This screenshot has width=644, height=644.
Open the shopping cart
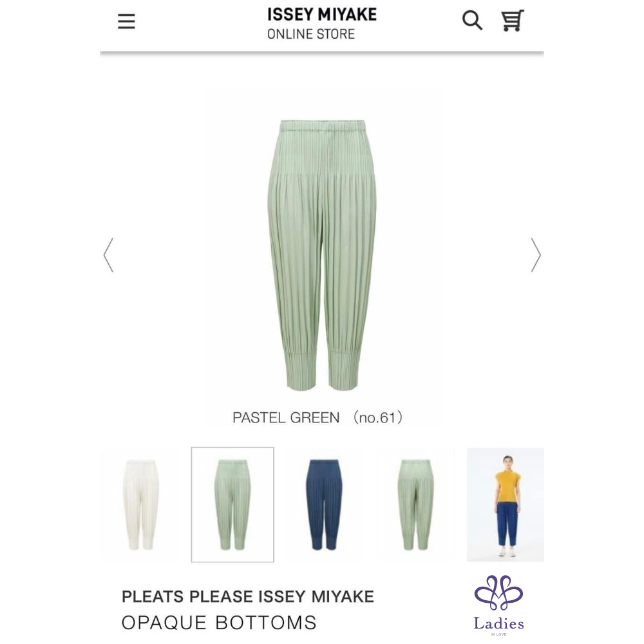(512, 21)
